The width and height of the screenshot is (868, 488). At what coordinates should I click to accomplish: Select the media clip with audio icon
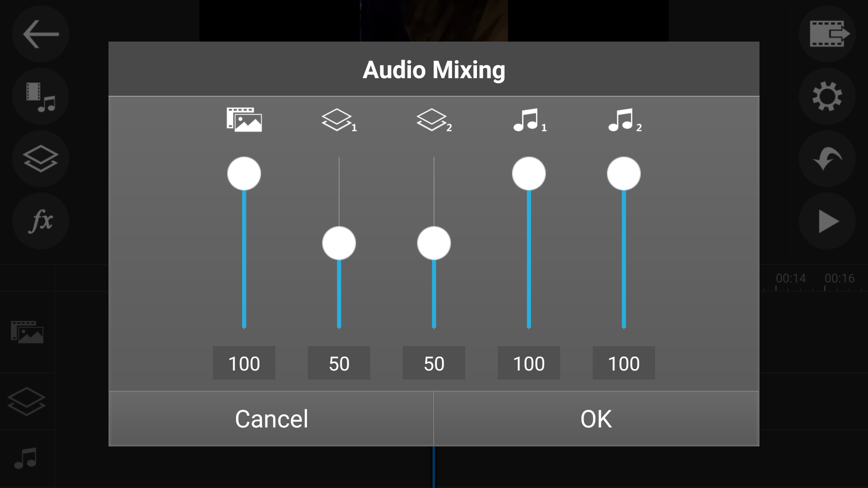pos(40,96)
